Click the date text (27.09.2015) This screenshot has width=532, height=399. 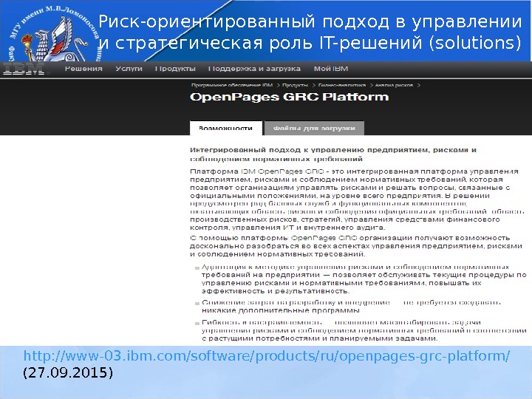click(68, 372)
